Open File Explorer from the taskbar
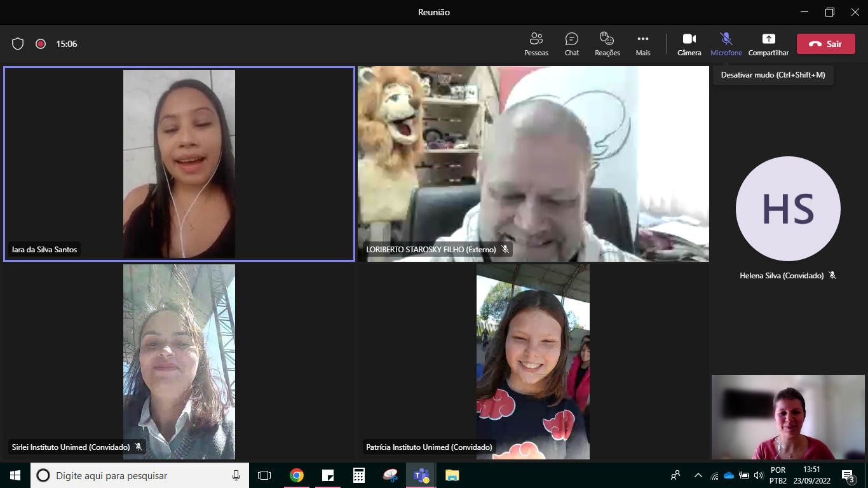The image size is (868, 488). (x=452, y=475)
